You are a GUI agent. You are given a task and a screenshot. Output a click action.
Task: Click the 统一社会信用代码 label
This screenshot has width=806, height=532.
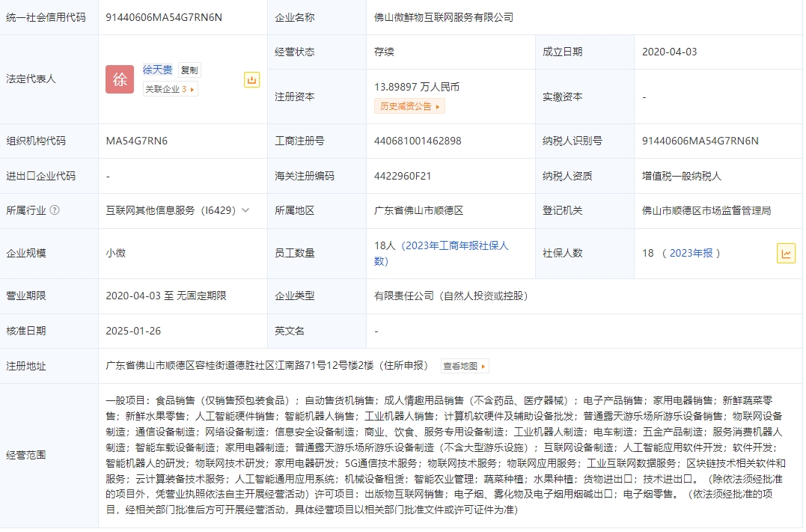(46, 17)
